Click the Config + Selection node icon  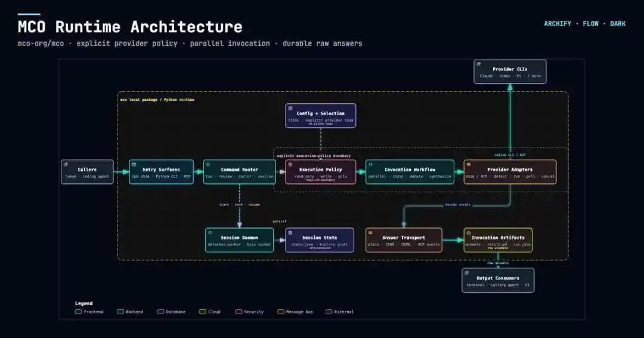tap(290, 109)
